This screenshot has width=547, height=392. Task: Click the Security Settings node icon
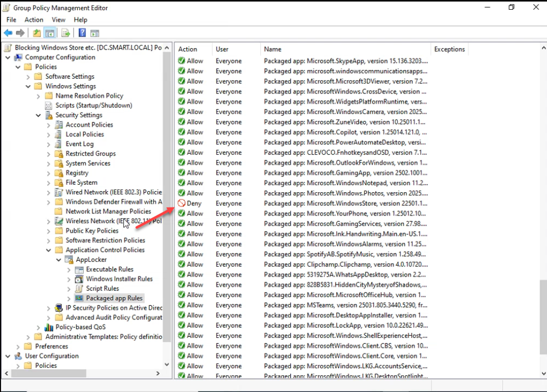coord(49,115)
